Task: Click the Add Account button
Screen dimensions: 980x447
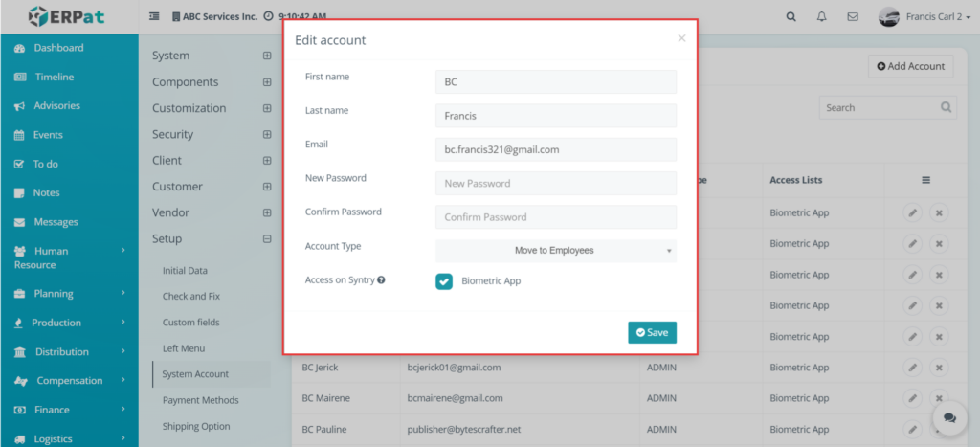Action: click(911, 66)
